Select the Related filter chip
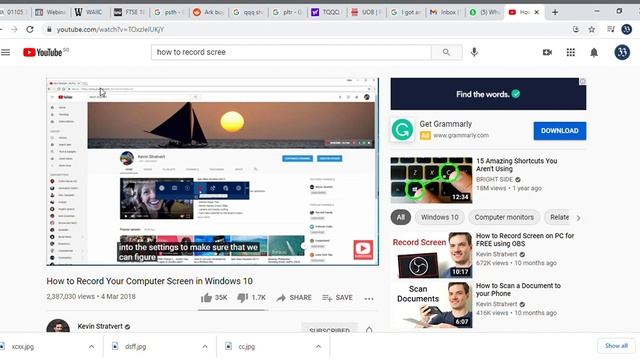The image size is (640, 360). [559, 217]
